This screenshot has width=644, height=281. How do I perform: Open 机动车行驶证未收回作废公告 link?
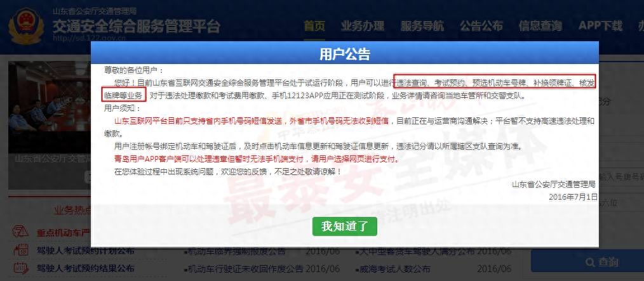pos(245,269)
